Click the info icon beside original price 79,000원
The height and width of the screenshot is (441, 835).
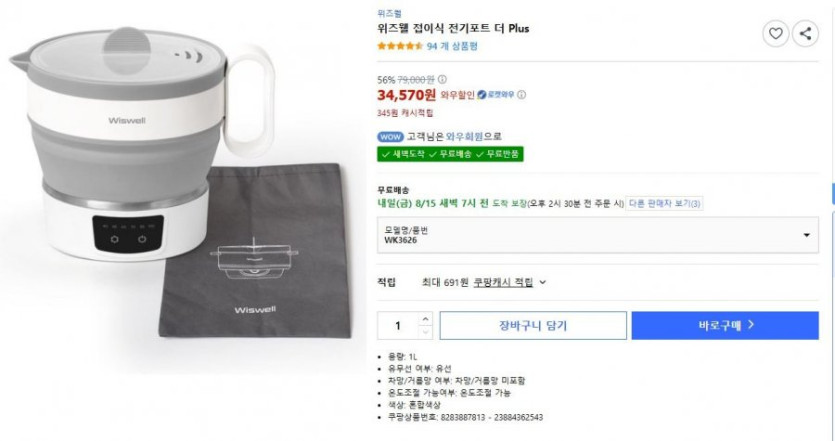tap(443, 79)
